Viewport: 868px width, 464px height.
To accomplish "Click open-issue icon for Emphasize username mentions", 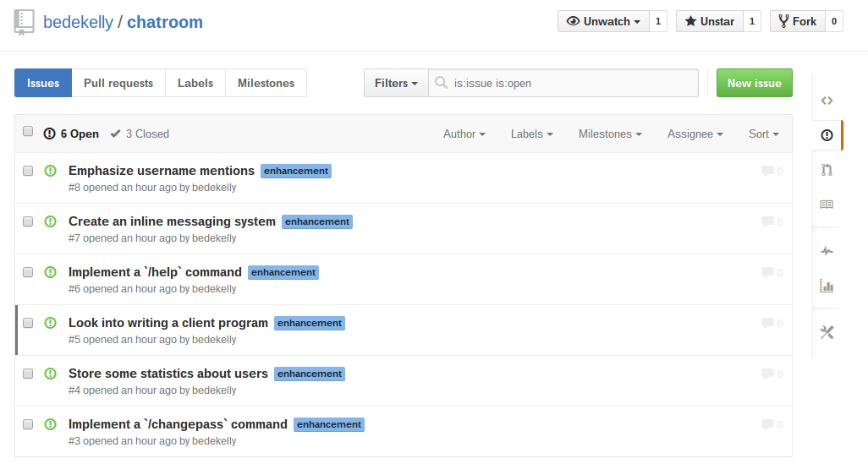I will coord(51,171).
